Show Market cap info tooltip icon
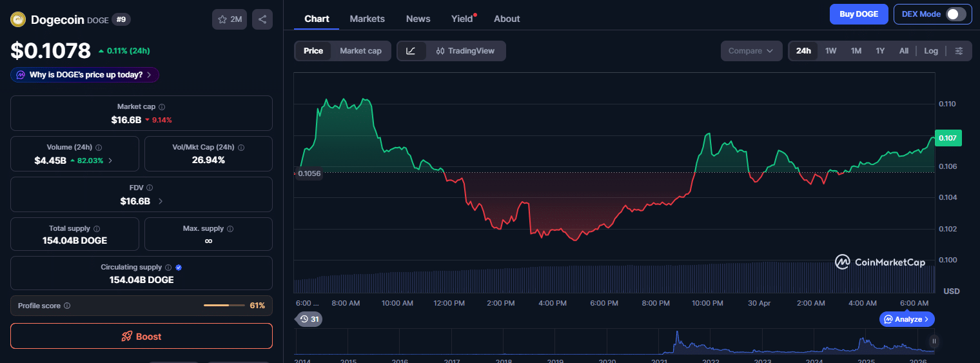Image resolution: width=980 pixels, height=363 pixels. (162, 106)
